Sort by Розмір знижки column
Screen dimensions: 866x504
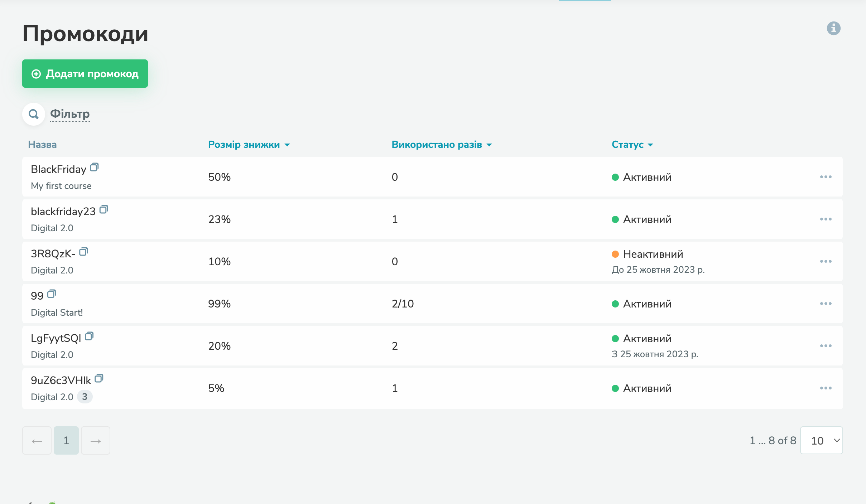click(x=249, y=145)
